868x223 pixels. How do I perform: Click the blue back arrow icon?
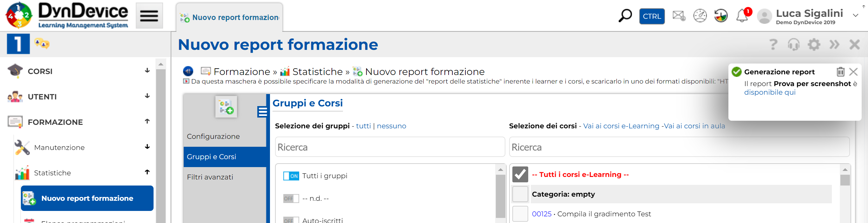click(x=188, y=71)
